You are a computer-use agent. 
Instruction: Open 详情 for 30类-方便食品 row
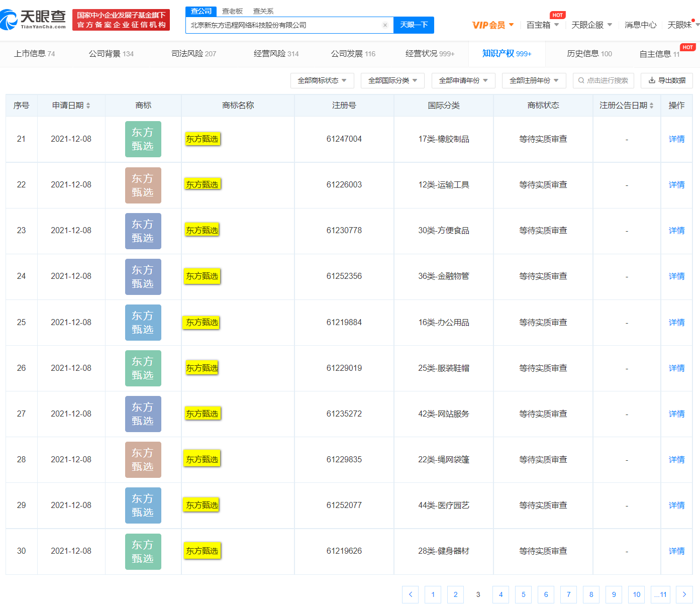click(676, 231)
